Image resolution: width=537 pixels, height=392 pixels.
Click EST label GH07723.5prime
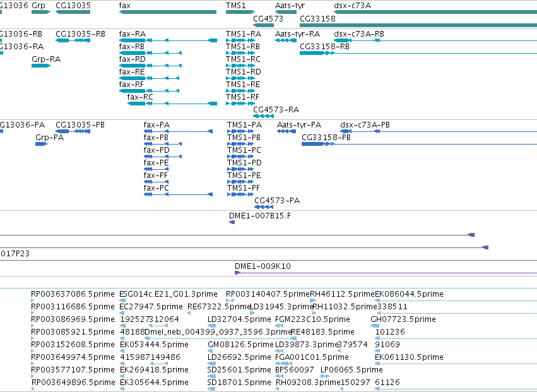pos(403,319)
